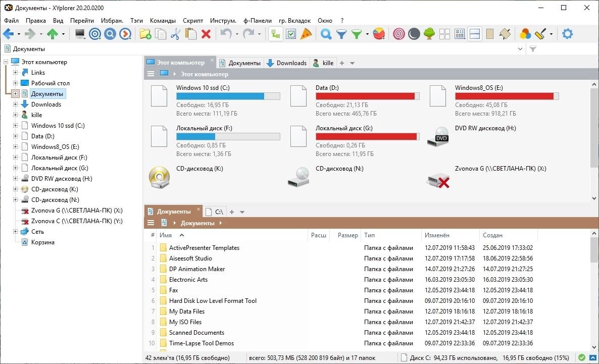Click the Cut scissors icon

(x=175, y=34)
